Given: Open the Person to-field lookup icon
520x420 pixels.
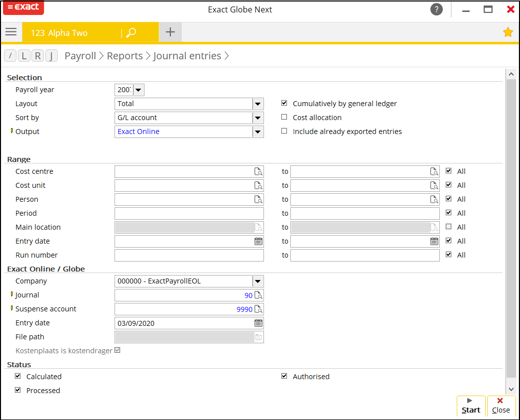Looking at the screenshot, I should (434, 199).
